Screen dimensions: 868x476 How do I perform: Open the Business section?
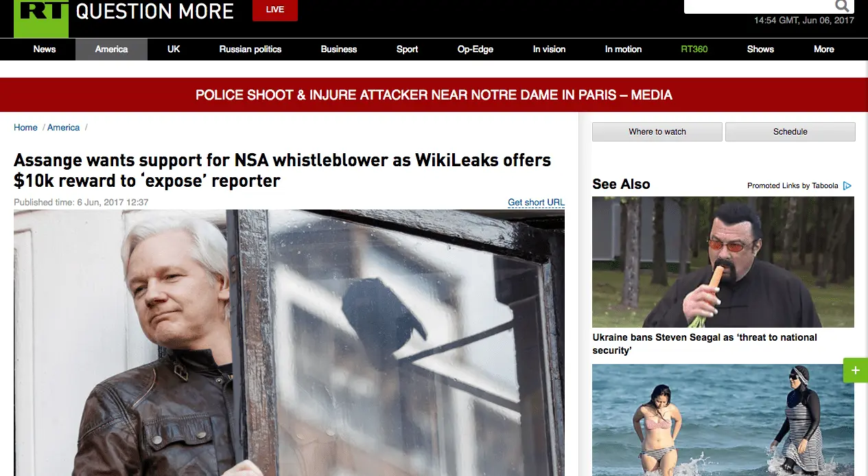tap(339, 49)
